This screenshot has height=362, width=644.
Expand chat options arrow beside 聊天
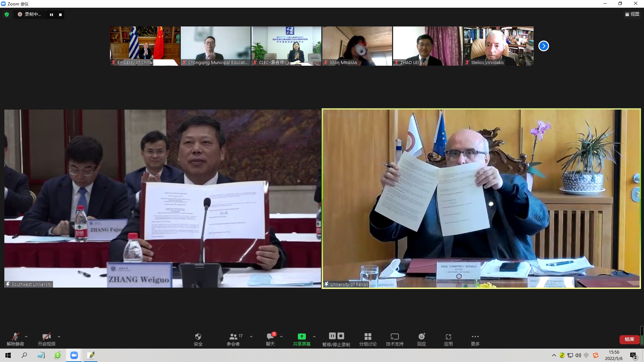click(x=281, y=337)
